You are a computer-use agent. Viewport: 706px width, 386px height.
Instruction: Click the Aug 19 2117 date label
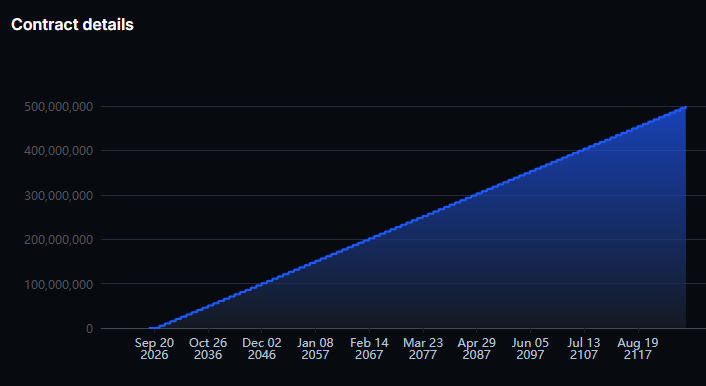pos(638,349)
